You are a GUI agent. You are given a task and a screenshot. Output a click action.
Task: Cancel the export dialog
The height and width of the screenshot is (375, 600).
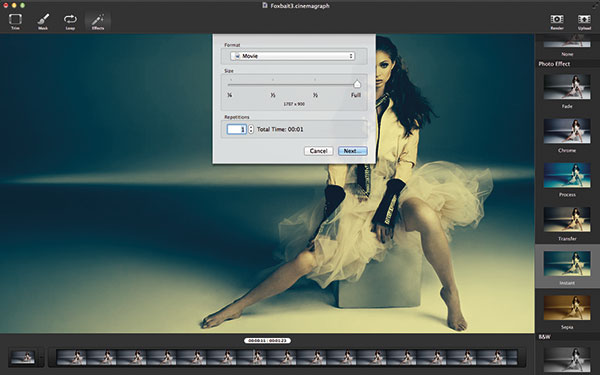pos(318,151)
